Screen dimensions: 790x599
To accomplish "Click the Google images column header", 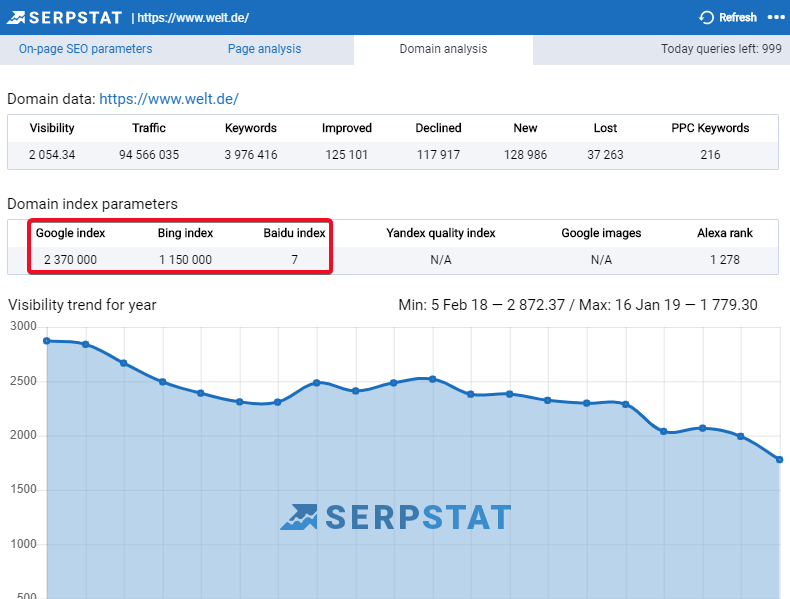I will click(x=602, y=233).
